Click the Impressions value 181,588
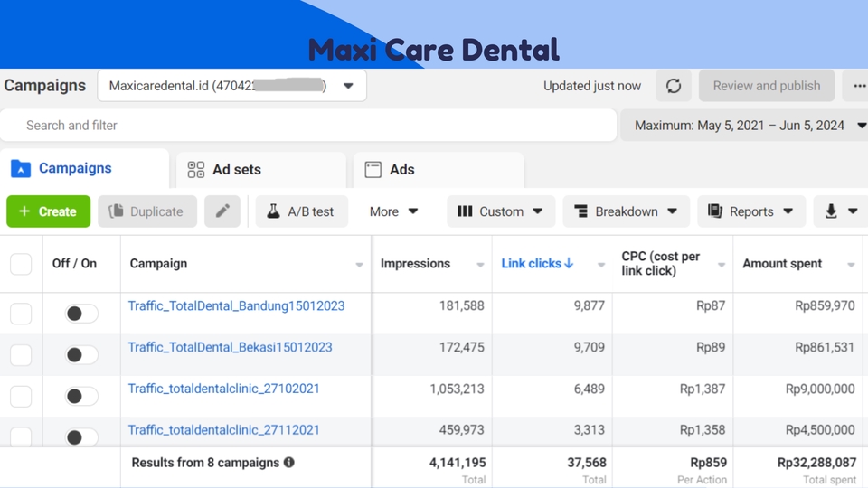 point(462,306)
